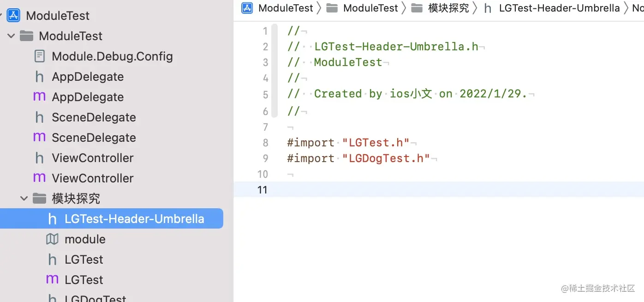
Task: Click the implementation icon beside LGTest
Action: pos(53,280)
